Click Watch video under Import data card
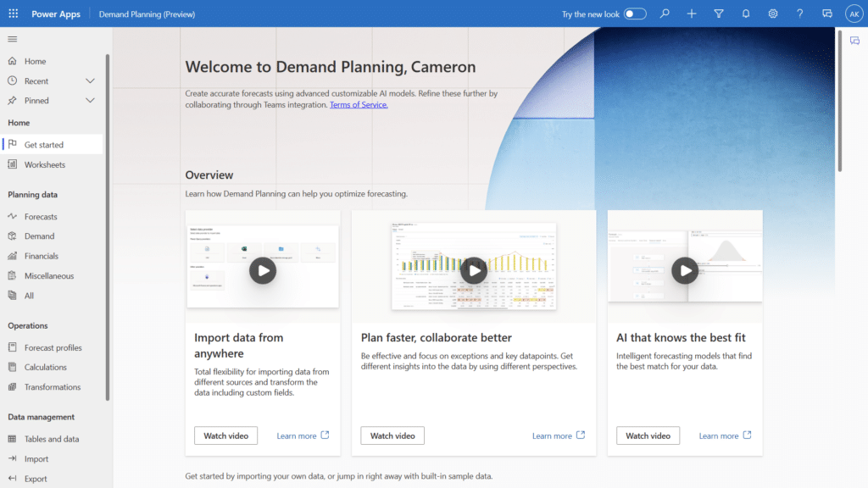Screen dimensions: 868x488 (x=225, y=435)
